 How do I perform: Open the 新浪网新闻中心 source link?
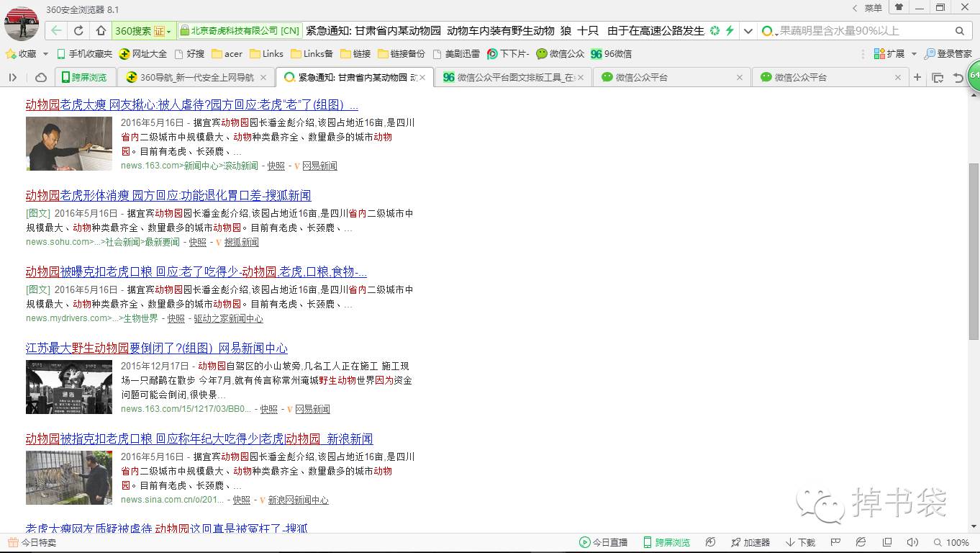click(298, 500)
